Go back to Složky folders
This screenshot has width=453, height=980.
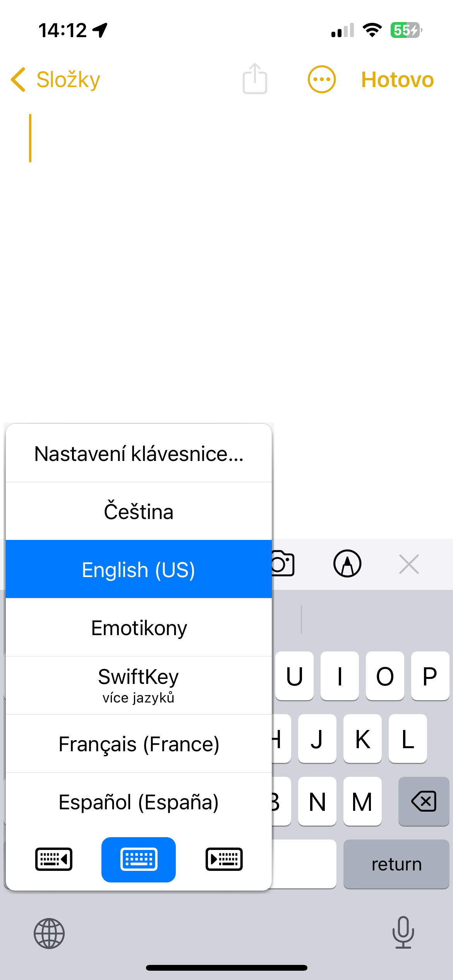pyautogui.click(x=56, y=80)
